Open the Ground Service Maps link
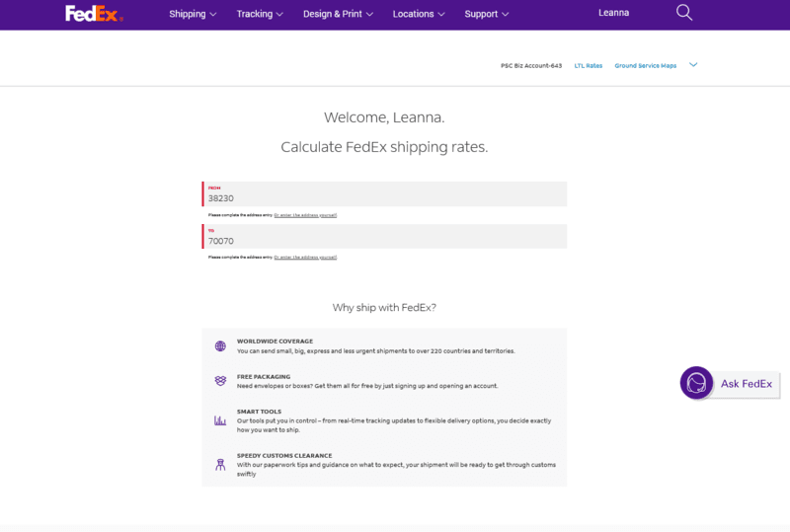 pyautogui.click(x=646, y=66)
